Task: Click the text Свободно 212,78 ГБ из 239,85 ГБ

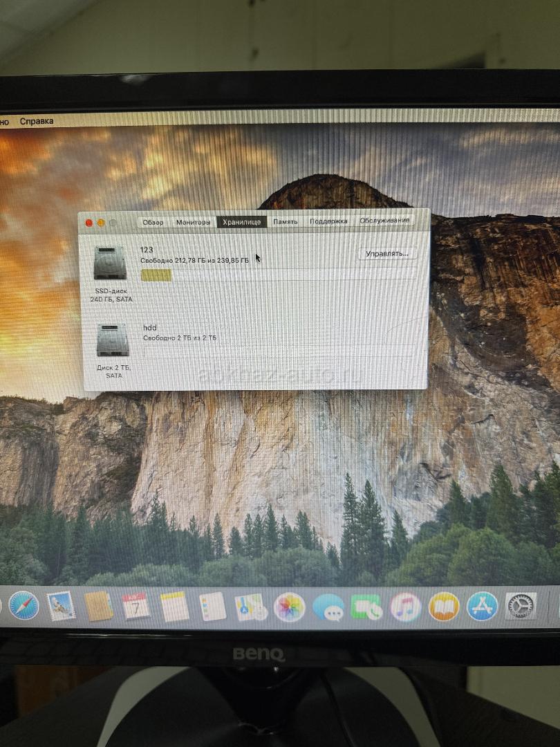Action: coord(194,261)
